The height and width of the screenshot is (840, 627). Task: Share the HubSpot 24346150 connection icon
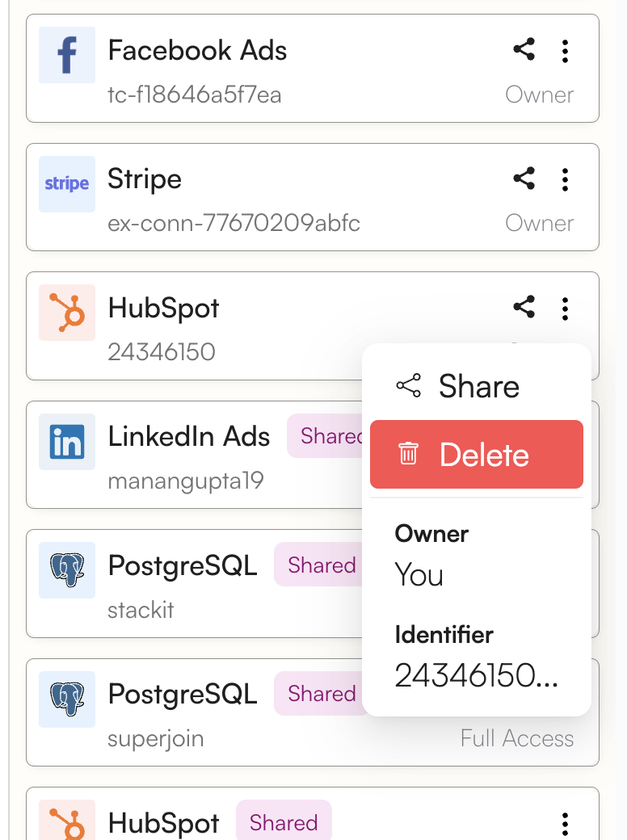(524, 307)
